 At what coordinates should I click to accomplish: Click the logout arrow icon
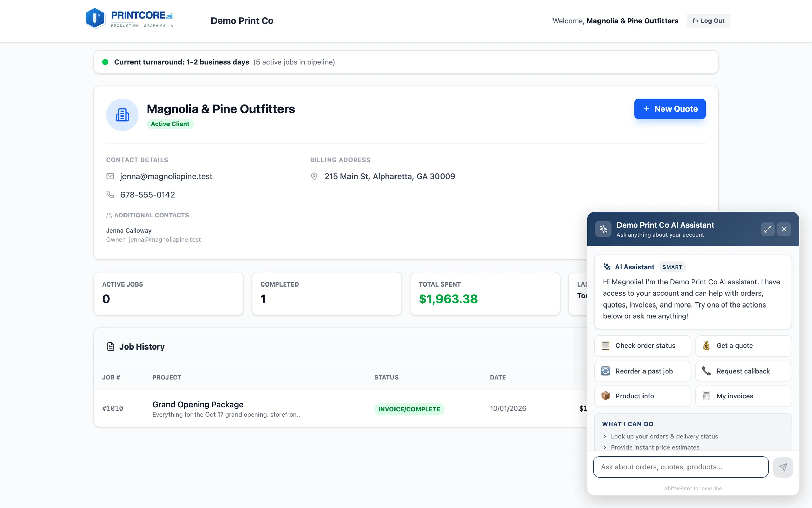click(696, 21)
